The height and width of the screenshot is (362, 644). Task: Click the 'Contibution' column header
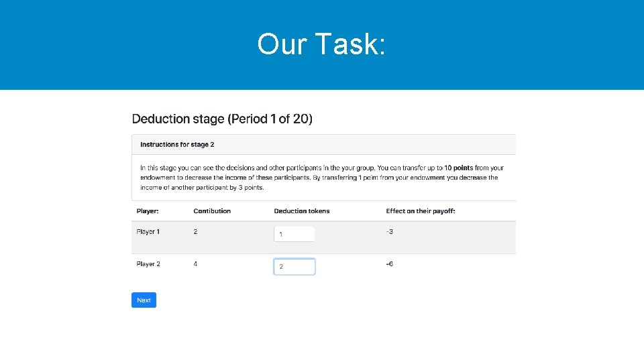point(212,211)
